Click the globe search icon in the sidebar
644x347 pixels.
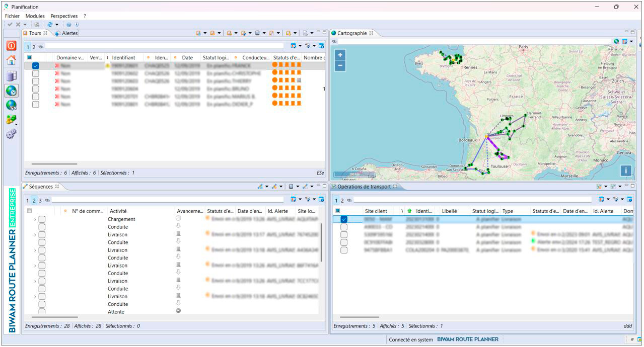pos(11,105)
